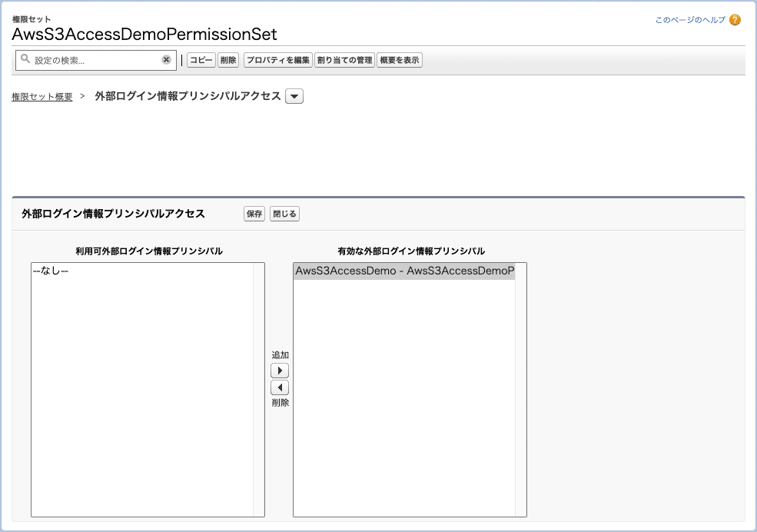Image resolution: width=757 pixels, height=532 pixels.
Task: Select --なし-- in available list
Action: click(x=142, y=271)
